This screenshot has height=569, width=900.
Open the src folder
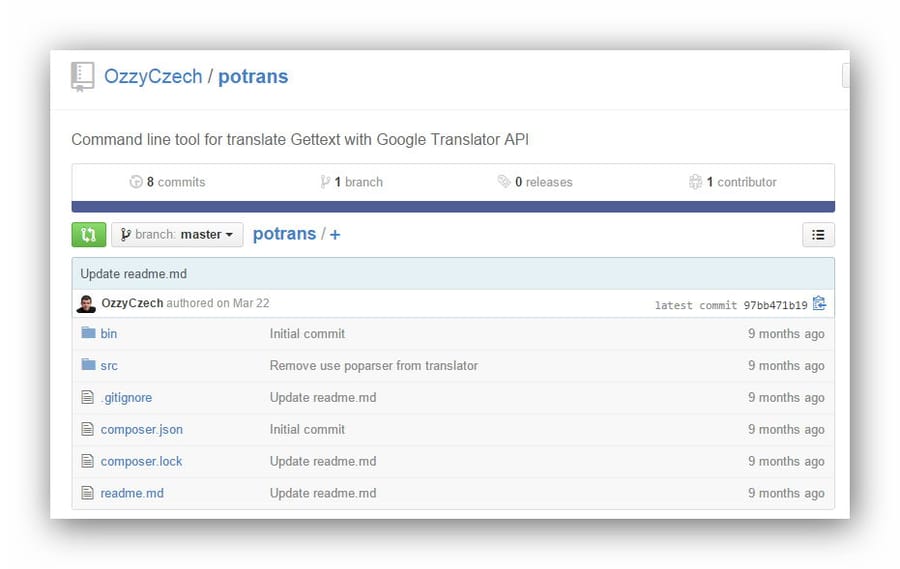point(109,366)
